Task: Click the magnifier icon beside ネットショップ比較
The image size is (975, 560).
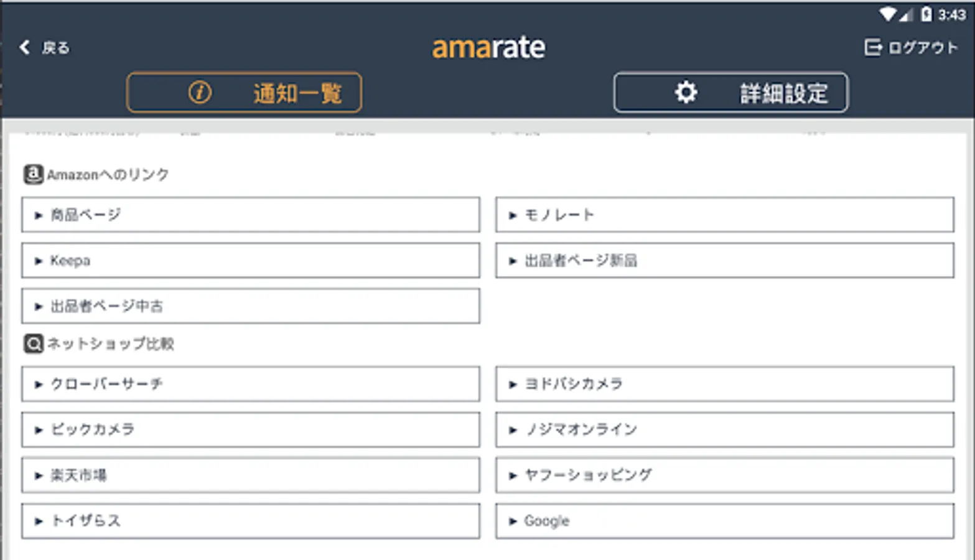Action: 32,343
